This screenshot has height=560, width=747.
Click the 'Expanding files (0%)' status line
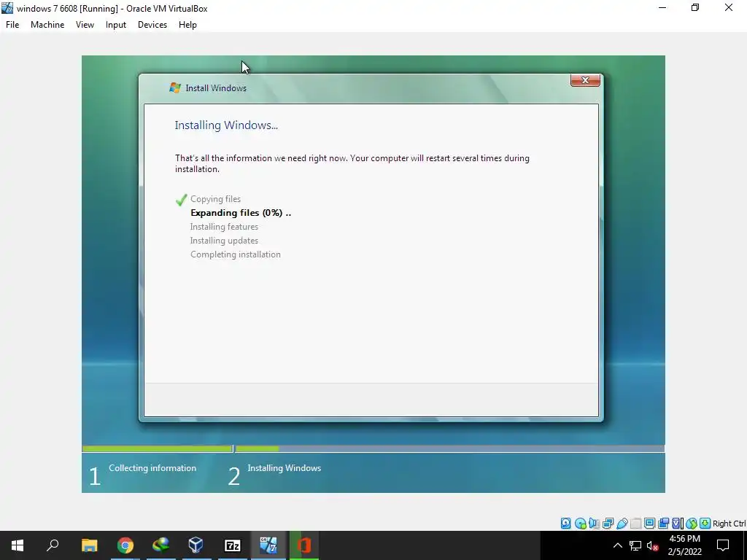tap(241, 213)
